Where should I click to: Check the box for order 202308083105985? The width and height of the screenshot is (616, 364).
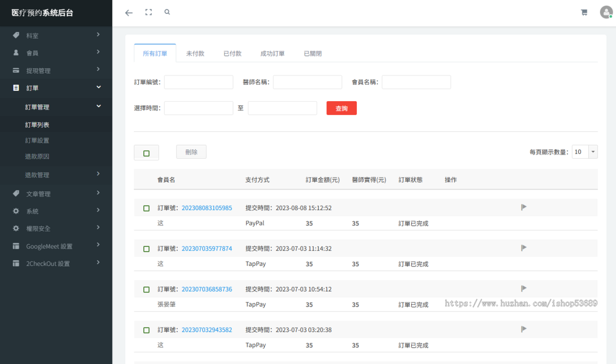[x=146, y=208]
